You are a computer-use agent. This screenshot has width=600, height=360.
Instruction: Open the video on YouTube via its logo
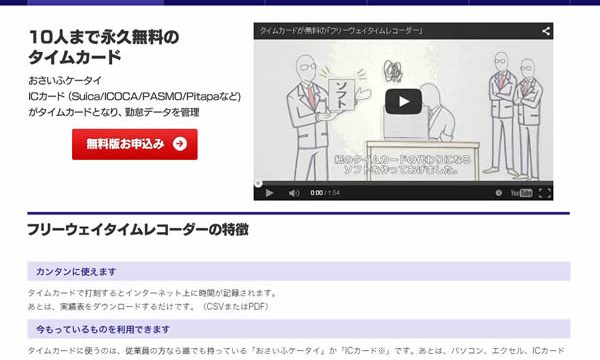tap(521, 193)
